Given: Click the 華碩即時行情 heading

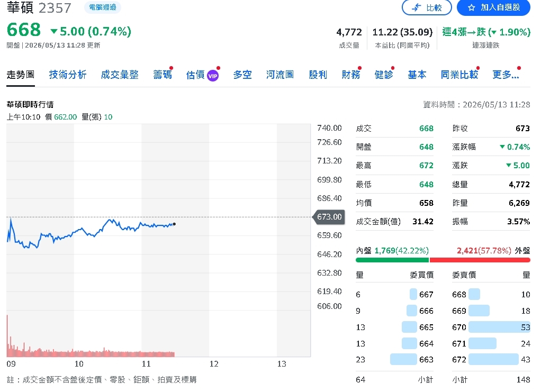Looking at the screenshot, I should click(x=30, y=104).
